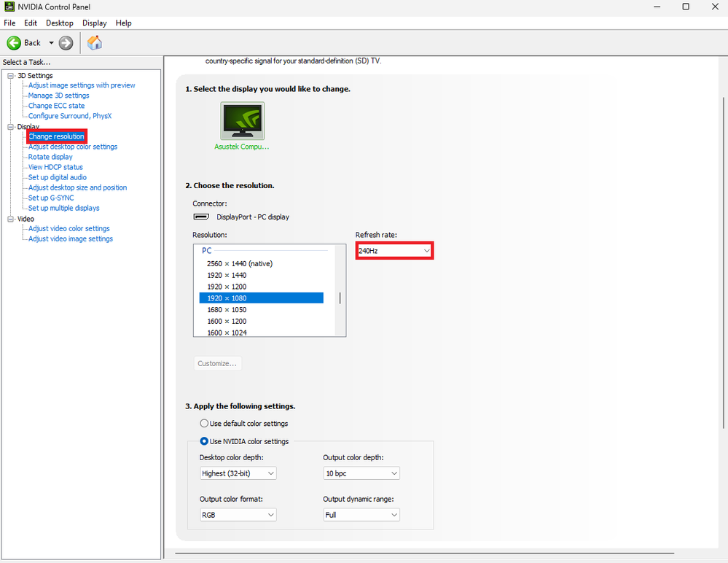Click the main panel vertical scrollbar
This screenshot has height=563, width=728.
click(723, 263)
